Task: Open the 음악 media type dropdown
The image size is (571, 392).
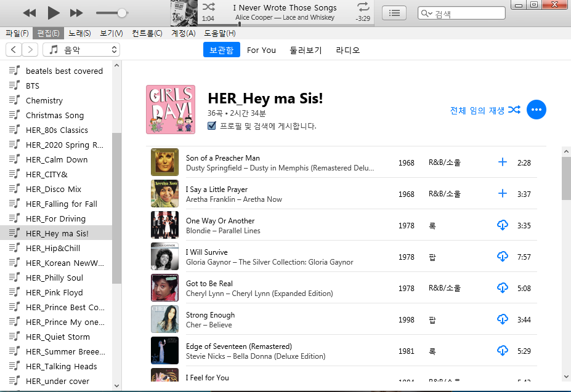Action: click(x=81, y=49)
